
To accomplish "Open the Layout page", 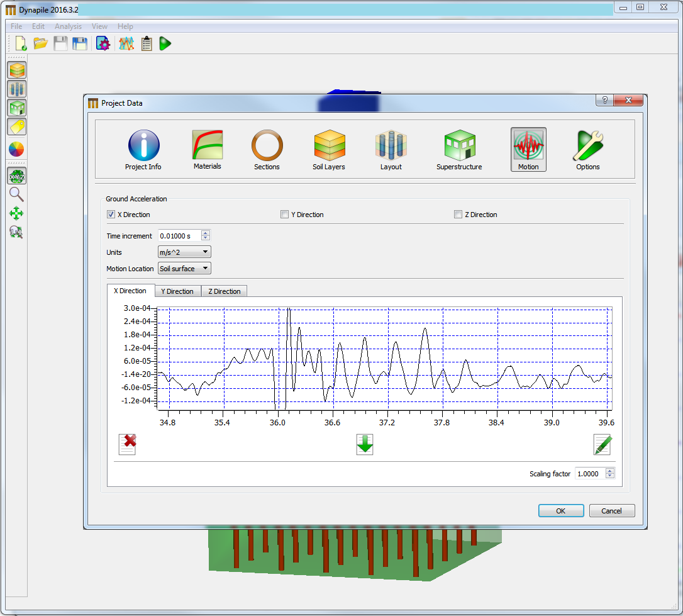I will [x=391, y=150].
